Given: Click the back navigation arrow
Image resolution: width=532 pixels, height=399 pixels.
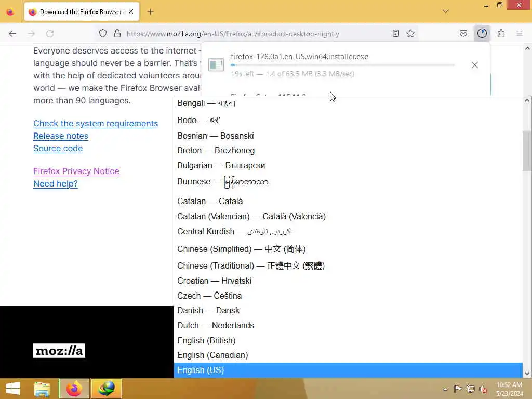Looking at the screenshot, I should tap(12, 34).
